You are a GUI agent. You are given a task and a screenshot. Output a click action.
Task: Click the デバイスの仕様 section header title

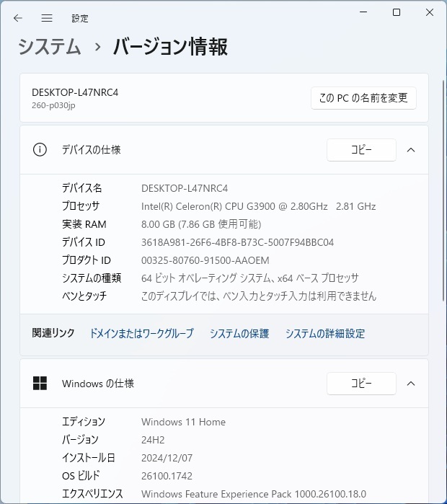click(x=92, y=150)
